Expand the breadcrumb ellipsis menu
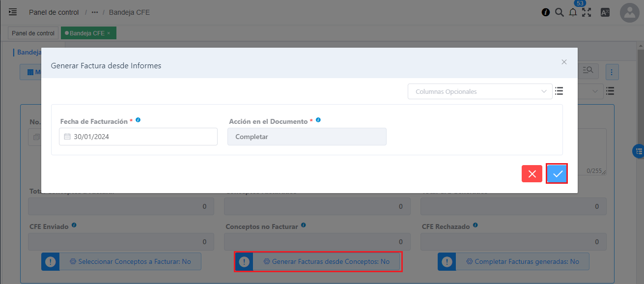Viewport: 644px width, 284px height. [94, 12]
